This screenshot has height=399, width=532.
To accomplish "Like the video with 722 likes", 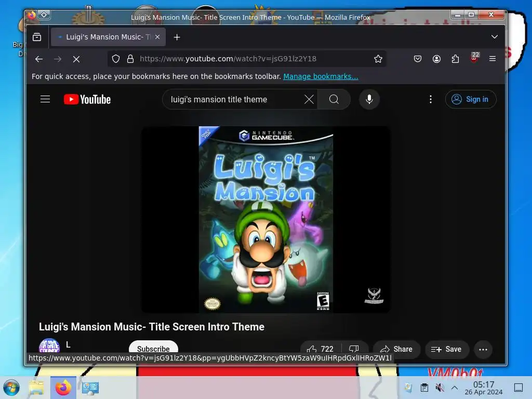I will (x=321, y=349).
